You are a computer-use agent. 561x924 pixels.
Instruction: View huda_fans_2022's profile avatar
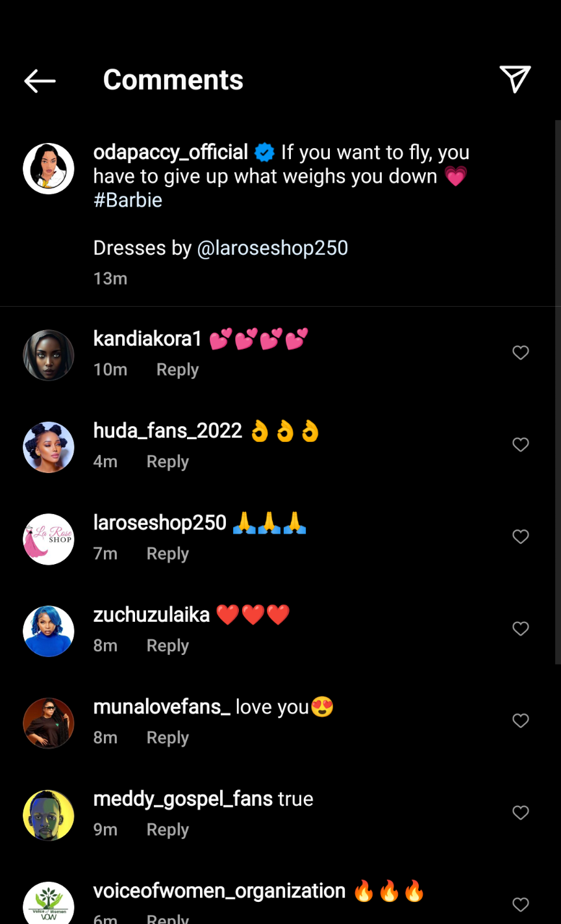pyautogui.click(x=49, y=448)
